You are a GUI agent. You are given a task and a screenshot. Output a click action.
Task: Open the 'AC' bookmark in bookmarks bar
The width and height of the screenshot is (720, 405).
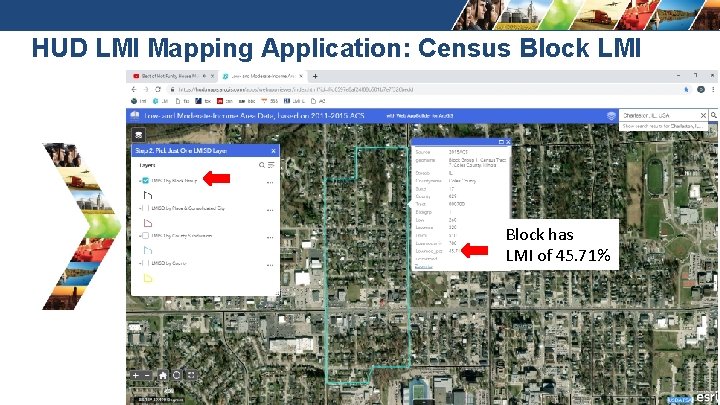point(318,101)
